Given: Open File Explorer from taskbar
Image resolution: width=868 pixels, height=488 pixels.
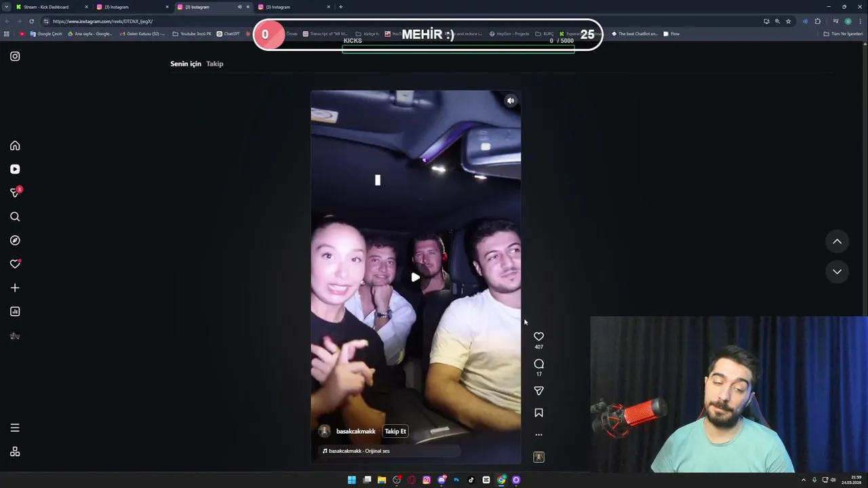Looking at the screenshot, I should [x=382, y=480].
